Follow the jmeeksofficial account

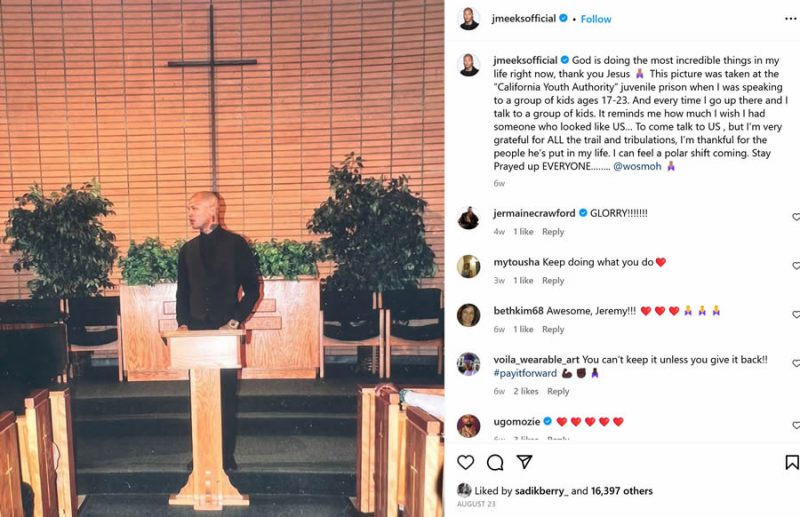[595, 19]
